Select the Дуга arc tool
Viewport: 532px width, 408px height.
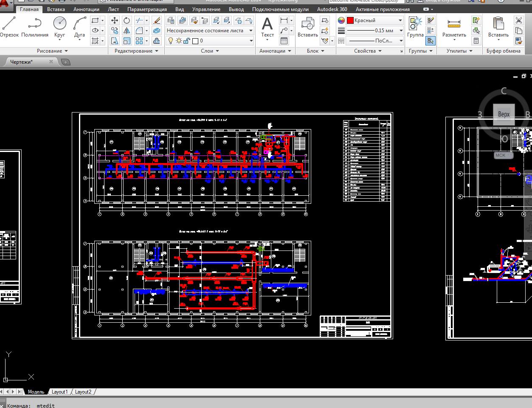79,28
